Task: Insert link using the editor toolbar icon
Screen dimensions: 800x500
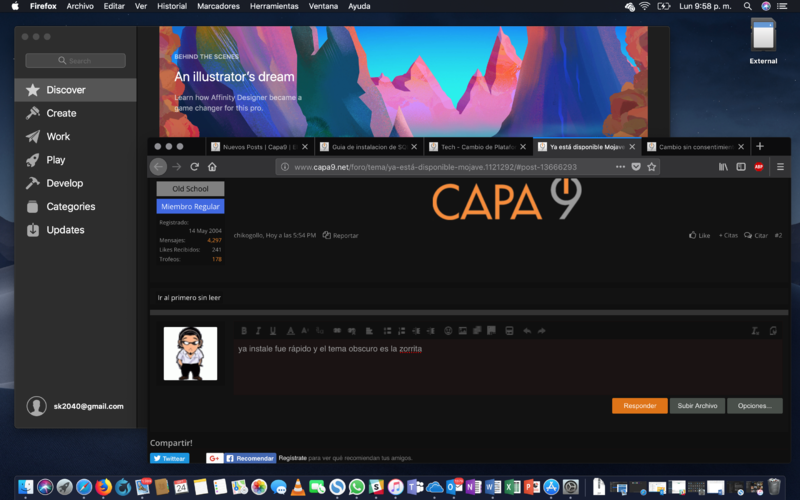Action: (x=337, y=331)
